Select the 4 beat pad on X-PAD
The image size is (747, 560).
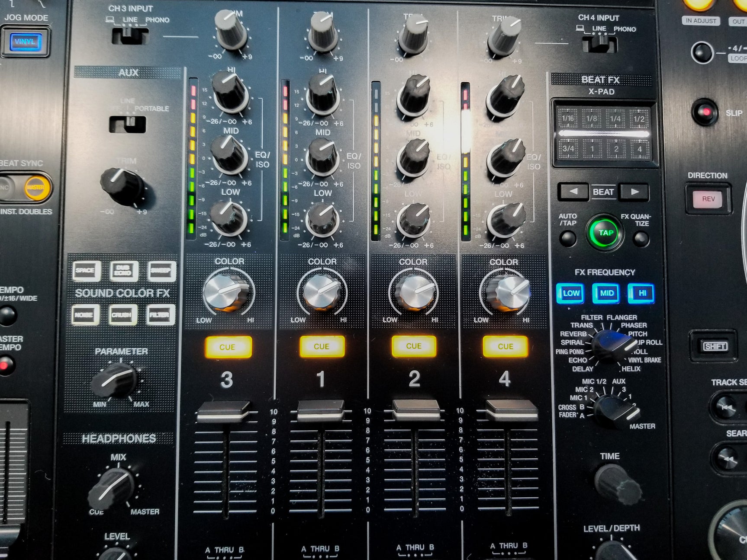639,149
